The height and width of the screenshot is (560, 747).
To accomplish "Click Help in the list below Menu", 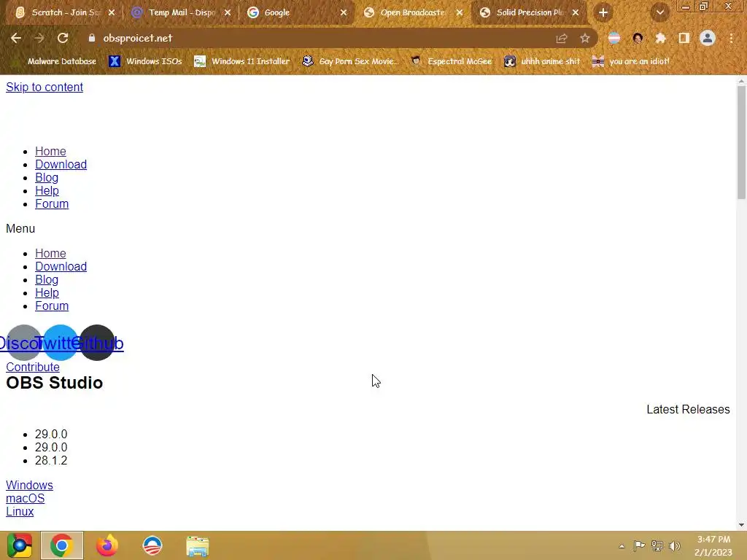I will click(x=47, y=293).
